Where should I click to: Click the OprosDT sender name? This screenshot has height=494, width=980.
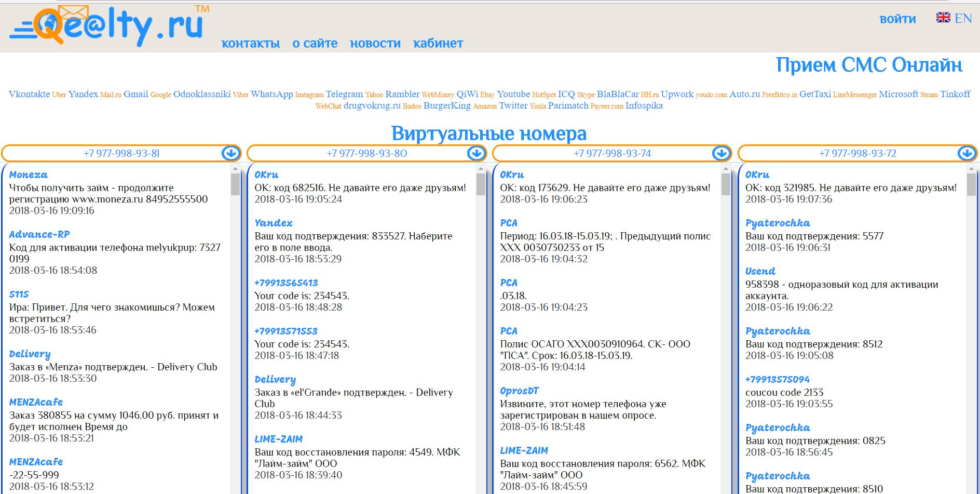point(519,391)
